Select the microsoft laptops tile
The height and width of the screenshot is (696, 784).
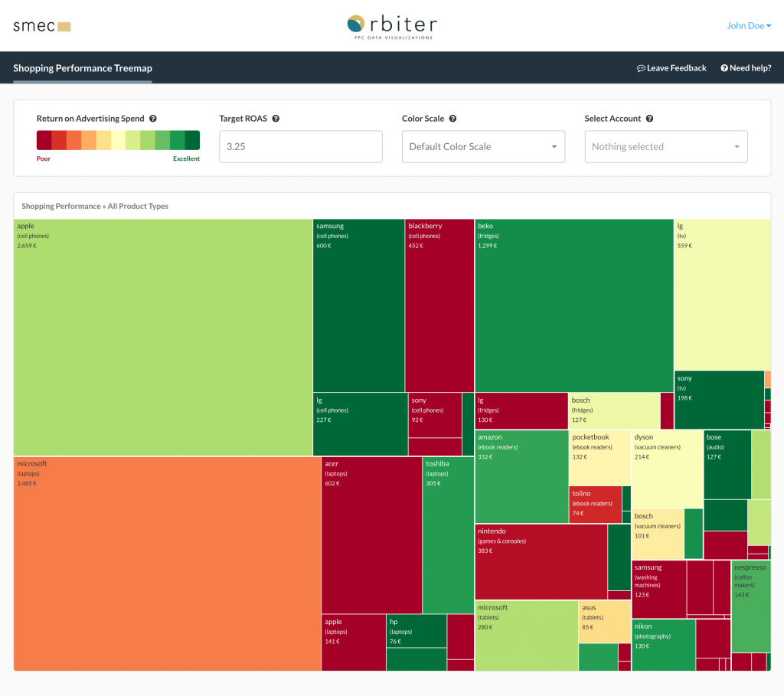point(167,564)
